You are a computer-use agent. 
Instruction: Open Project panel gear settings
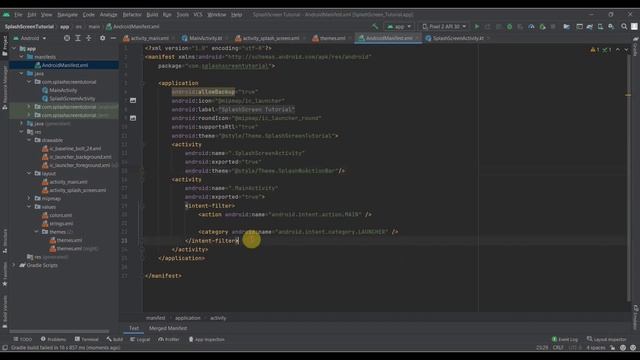coord(102,38)
